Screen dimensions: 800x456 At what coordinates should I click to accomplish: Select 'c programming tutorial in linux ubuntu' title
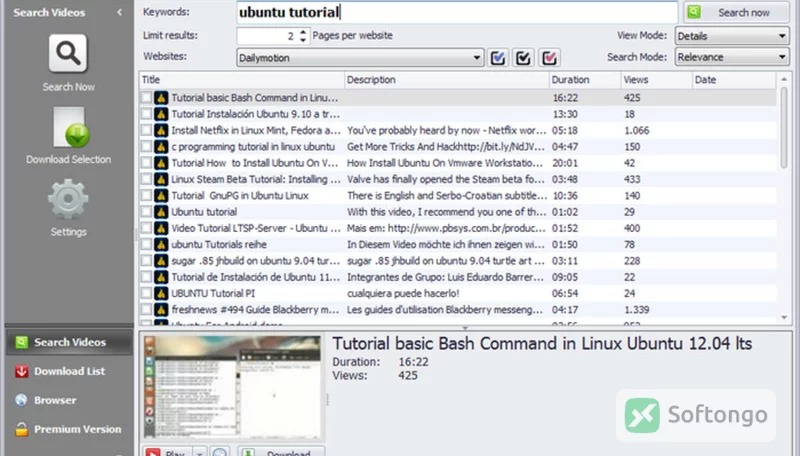tap(253, 146)
